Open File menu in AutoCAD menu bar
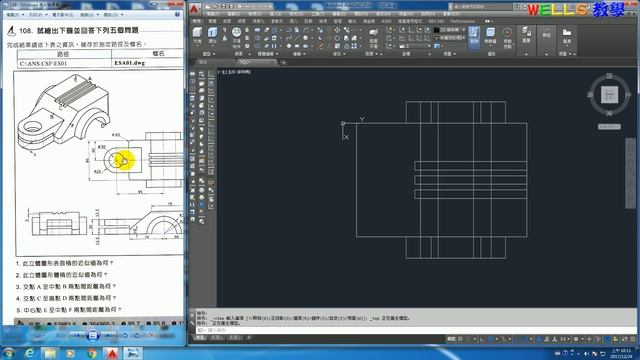This screenshot has width=640, height=360. [x=213, y=14]
